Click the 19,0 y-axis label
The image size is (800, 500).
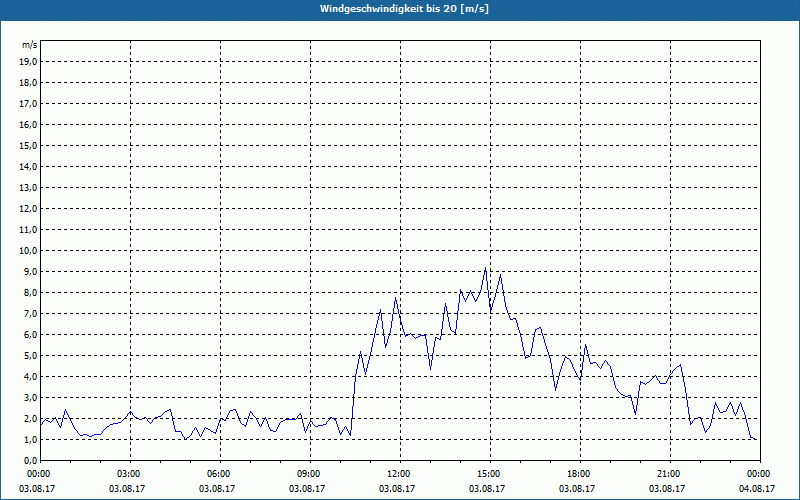(x=29, y=62)
